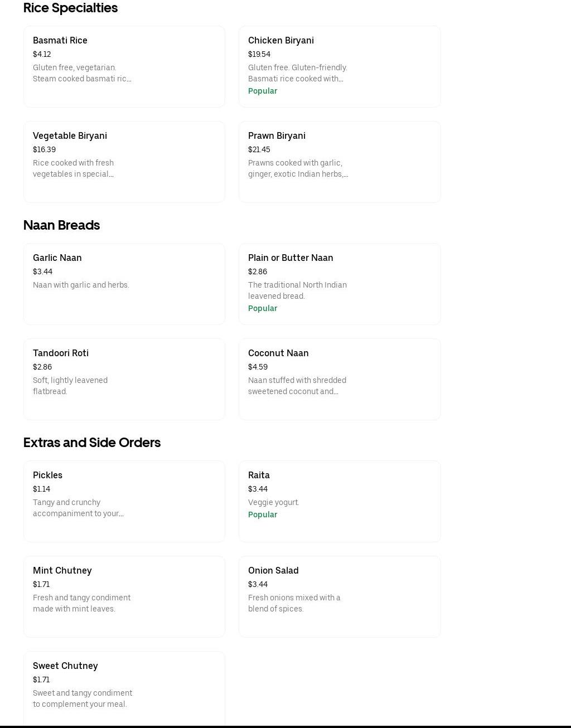Viewport: 571px width, 728px height.
Task: Open the Prawn Biryani item details
Action: click(339, 162)
